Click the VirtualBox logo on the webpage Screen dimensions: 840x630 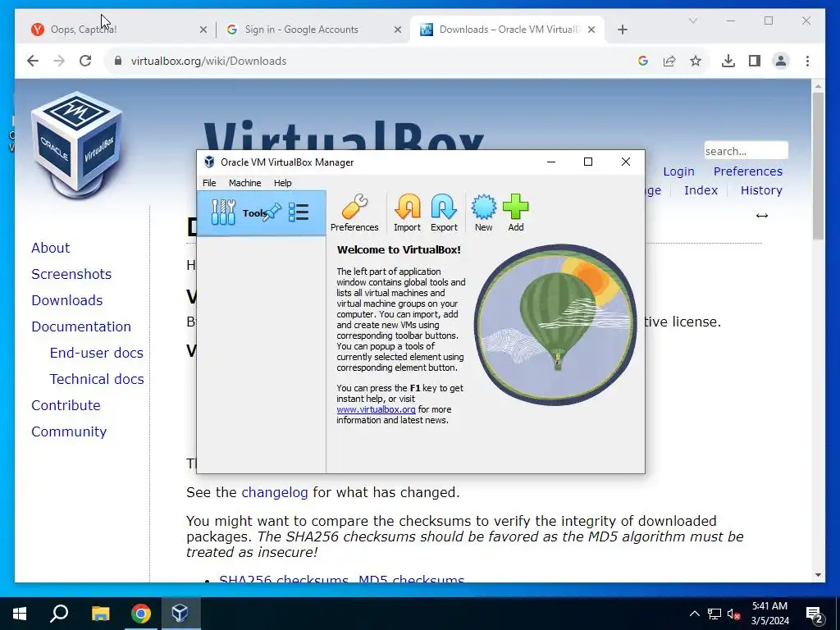(78, 144)
